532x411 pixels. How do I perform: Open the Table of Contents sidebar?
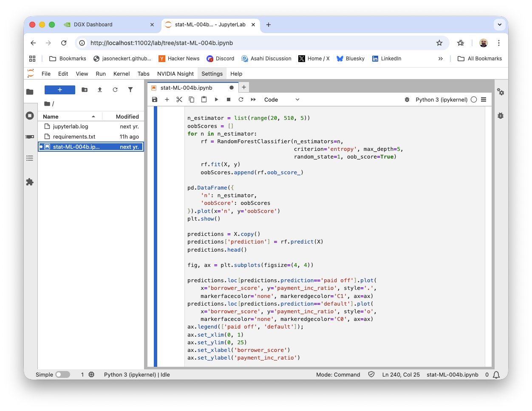click(30, 158)
